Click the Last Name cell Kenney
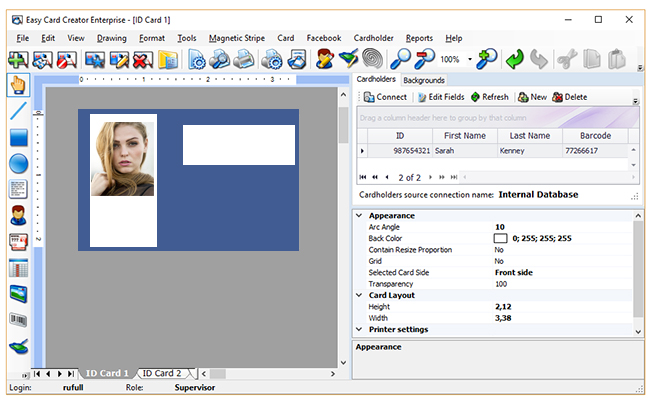Viewport: 652px width, 403px height. pos(530,151)
